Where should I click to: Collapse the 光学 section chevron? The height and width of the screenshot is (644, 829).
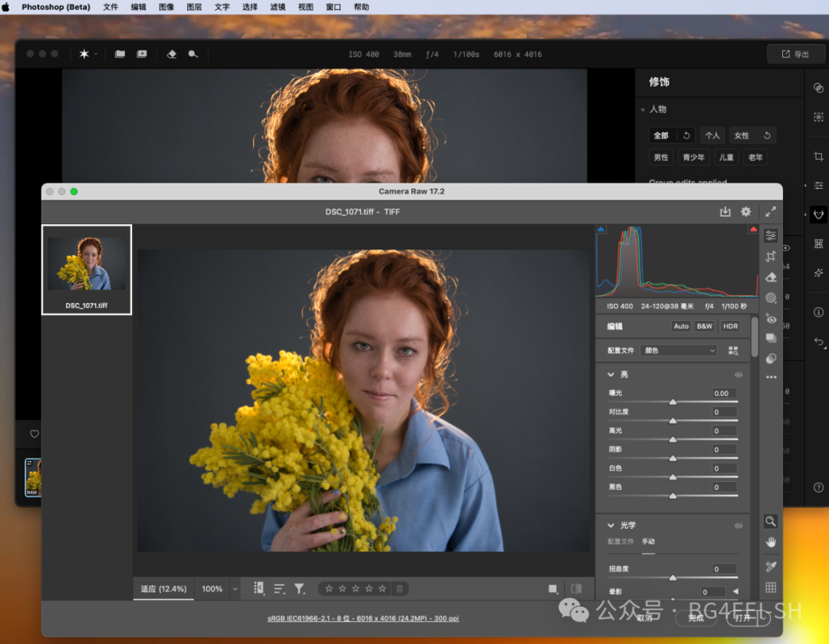pos(611,525)
